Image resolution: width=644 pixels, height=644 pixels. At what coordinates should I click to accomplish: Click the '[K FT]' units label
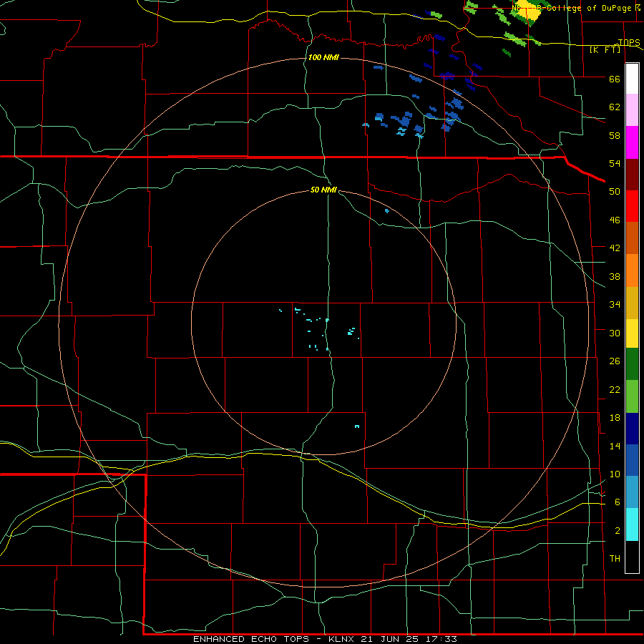(605, 49)
